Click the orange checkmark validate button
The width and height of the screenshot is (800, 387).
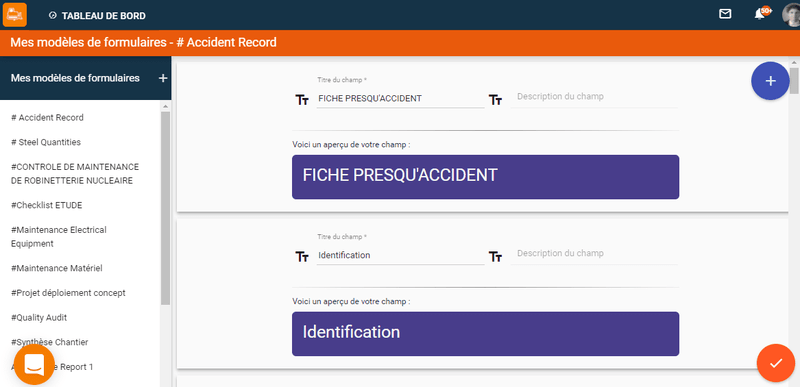click(x=776, y=363)
